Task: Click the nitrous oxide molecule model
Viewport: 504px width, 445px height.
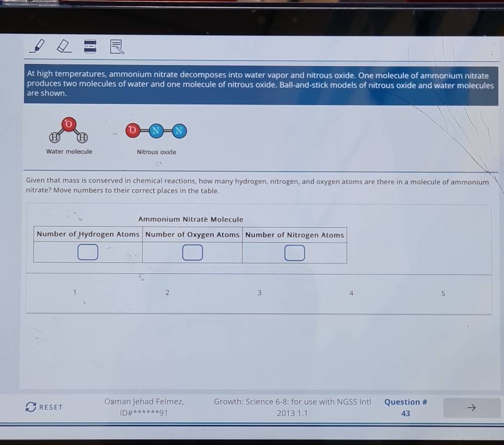Action: 156,131
